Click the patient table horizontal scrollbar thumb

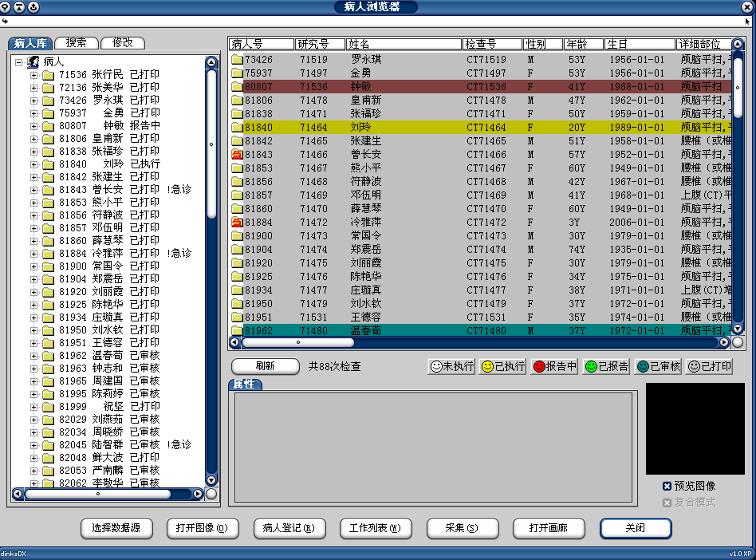pyautogui.click(x=298, y=342)
